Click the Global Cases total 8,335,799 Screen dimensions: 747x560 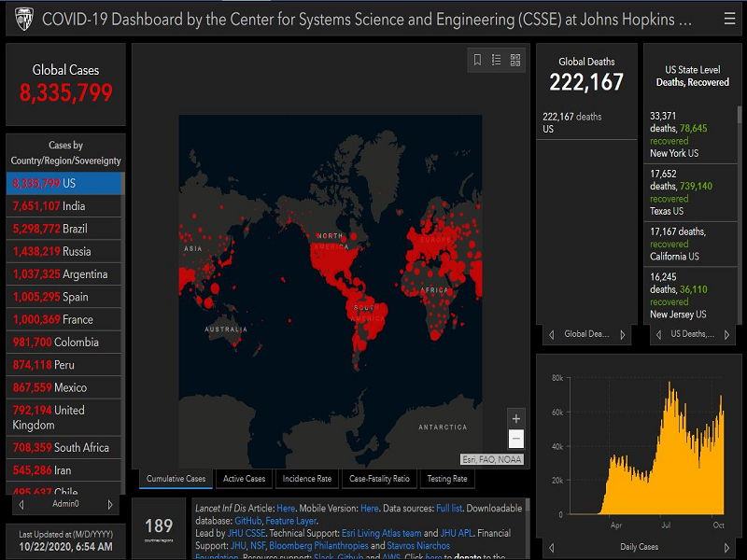click(65, 92)
